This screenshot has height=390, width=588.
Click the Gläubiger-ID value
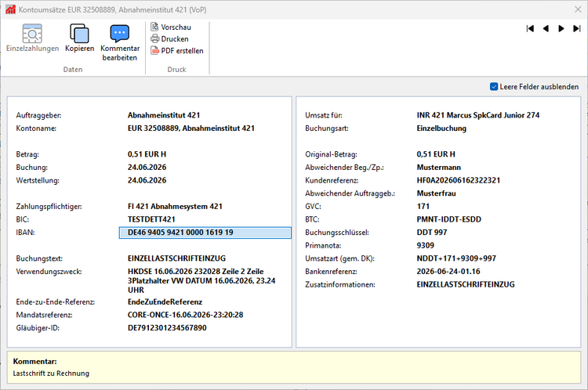[x=167, y=328]
